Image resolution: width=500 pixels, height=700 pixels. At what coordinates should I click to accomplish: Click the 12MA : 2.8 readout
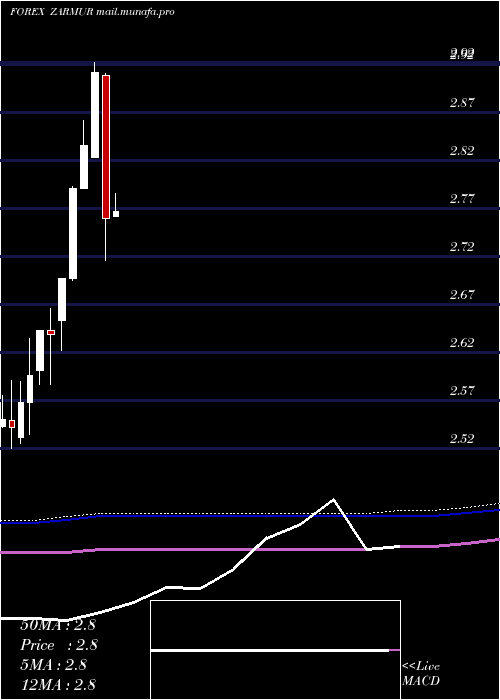(58, 684)
